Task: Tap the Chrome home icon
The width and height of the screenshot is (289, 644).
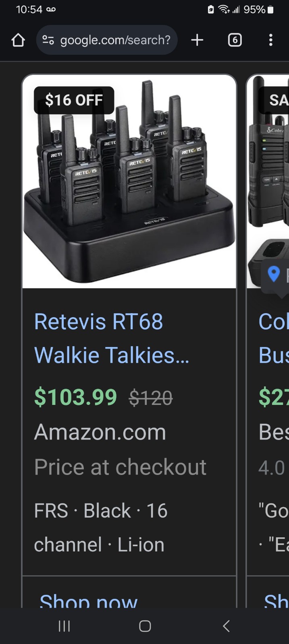Action: 18,40
